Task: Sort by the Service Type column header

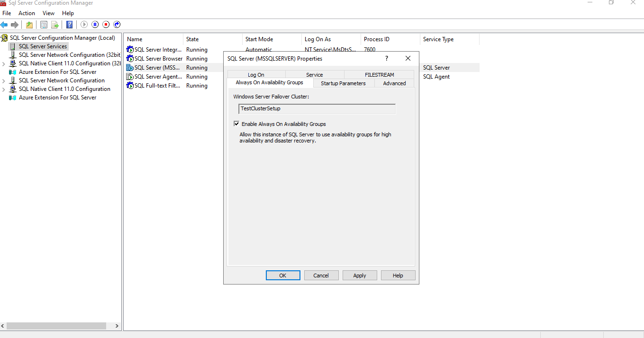Action: (x=450, y=39)
